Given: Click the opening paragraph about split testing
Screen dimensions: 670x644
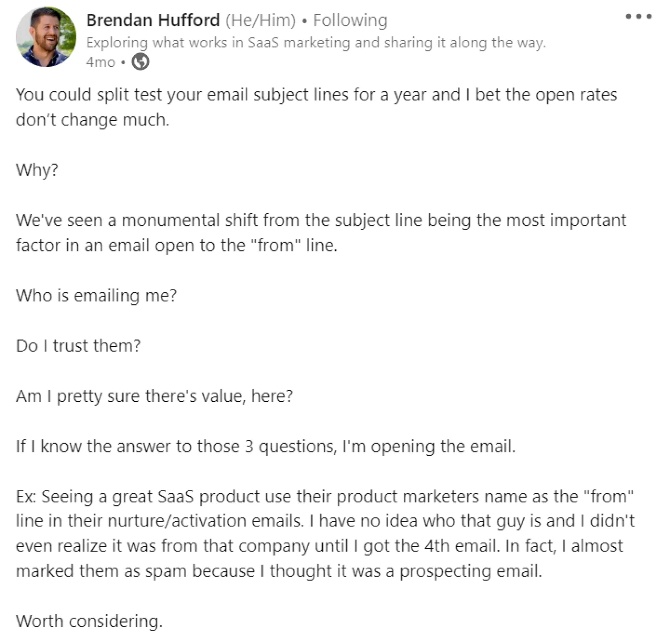Looking at the screenshot, I should coord(316,107).
